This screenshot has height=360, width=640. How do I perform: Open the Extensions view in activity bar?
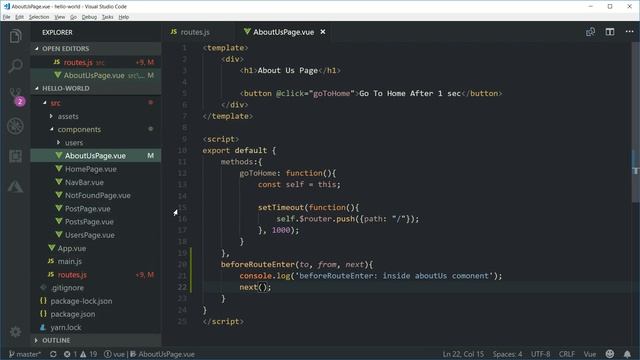point(16,156)
